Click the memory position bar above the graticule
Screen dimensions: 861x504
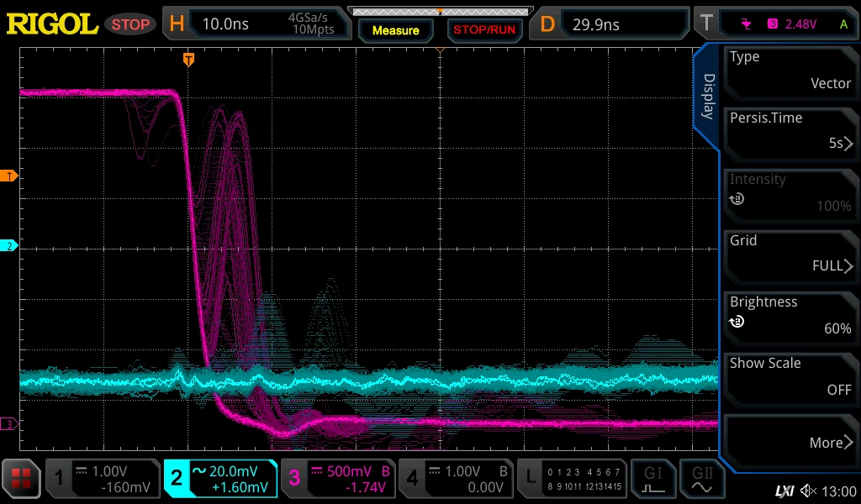[x=441, y=12]
